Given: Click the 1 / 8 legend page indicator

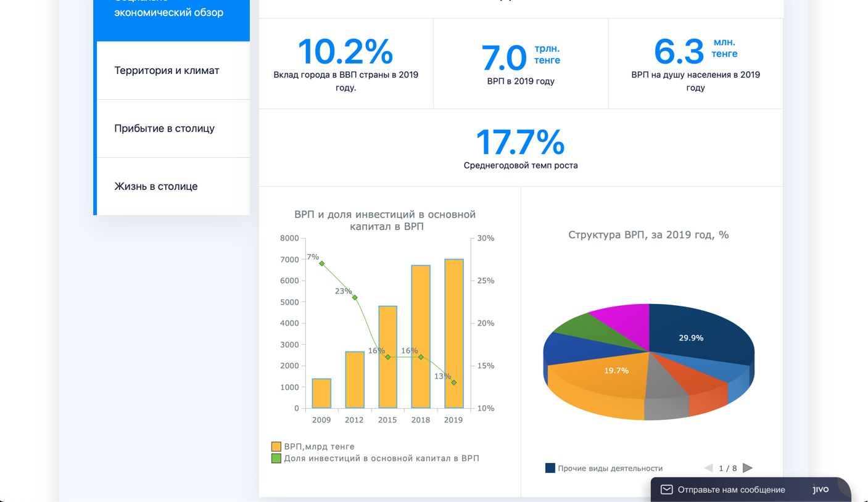Looking at the screenshot, I should (728, 468).
